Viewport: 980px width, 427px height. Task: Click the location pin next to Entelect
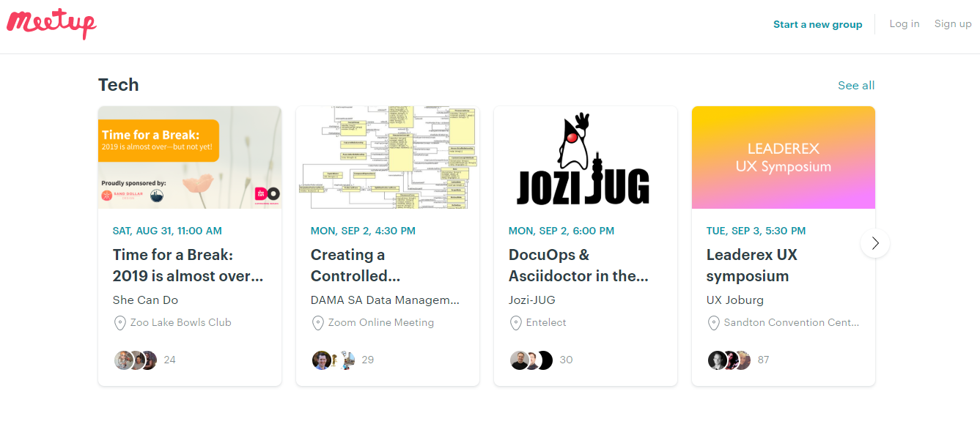tap(516, 323)
